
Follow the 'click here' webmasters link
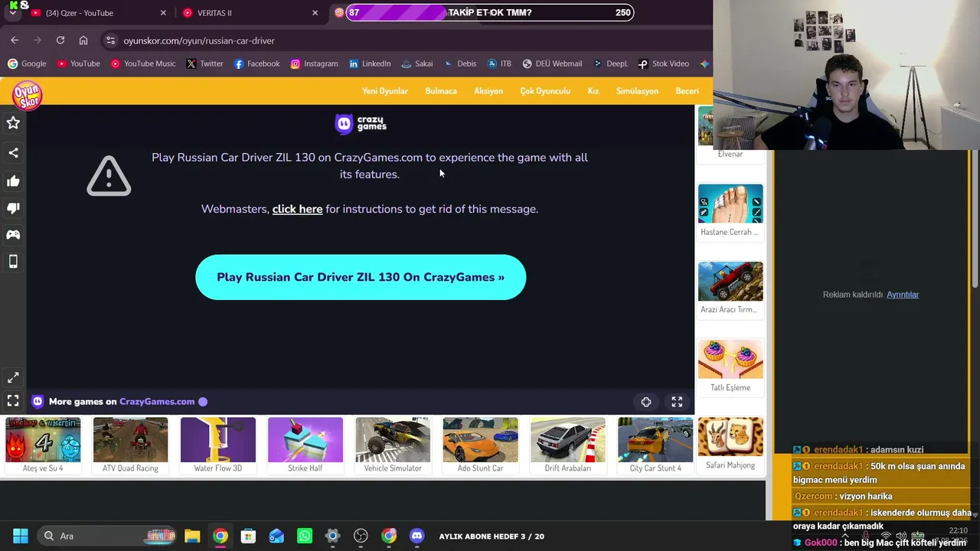tap(297, 209)
